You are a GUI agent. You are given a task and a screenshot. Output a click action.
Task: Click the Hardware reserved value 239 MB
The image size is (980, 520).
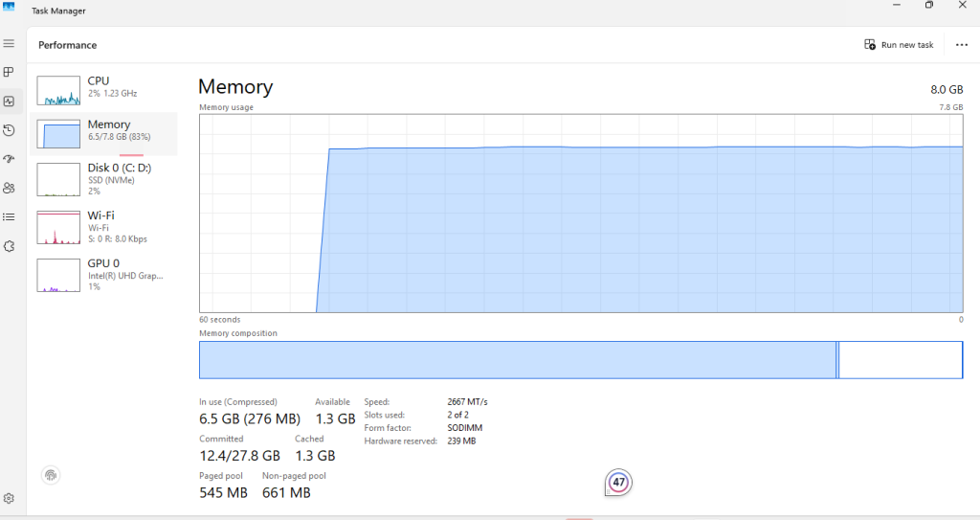click(462, 441)
